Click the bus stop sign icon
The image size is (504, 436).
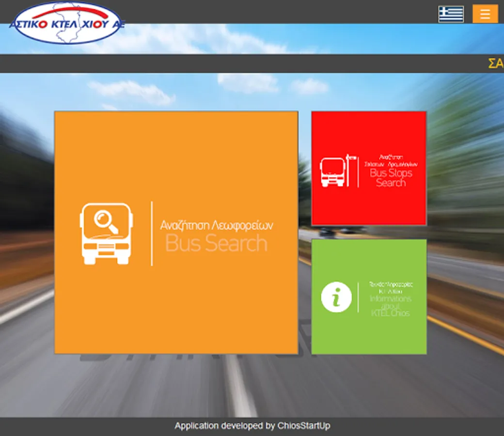tap(338, 171)
